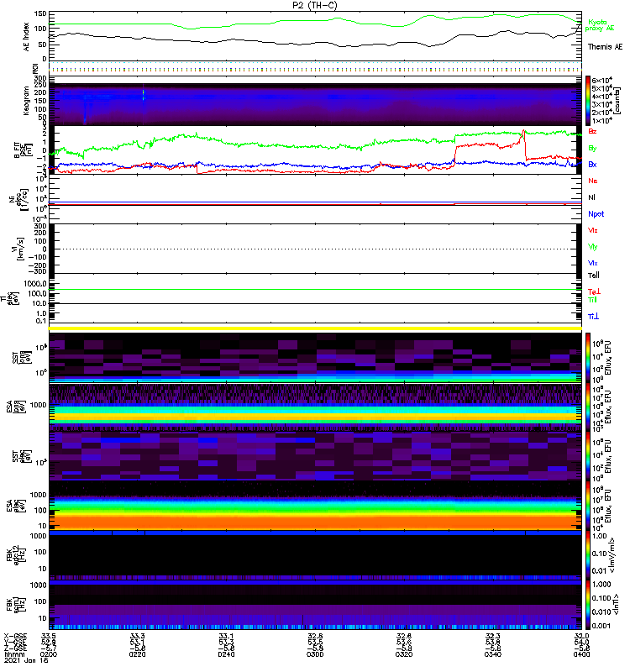Click the yellow horizontal bar above SST panel
The height and width of the screenshot is (672, 630).
click(315, 328)
